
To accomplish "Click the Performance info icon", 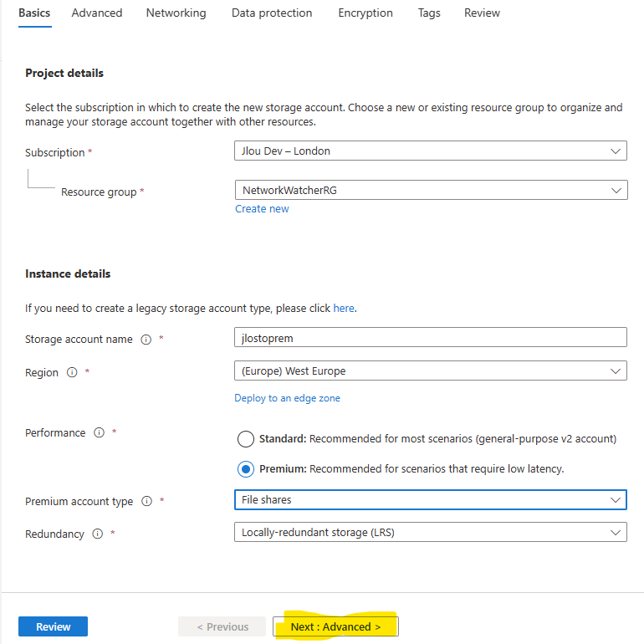I will coord(99,432).
